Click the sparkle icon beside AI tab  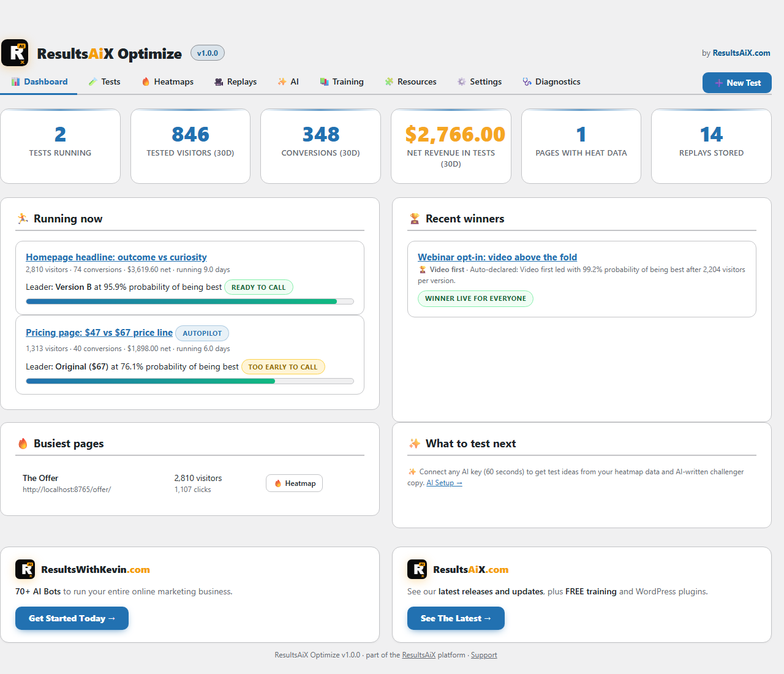coord(282,82)
